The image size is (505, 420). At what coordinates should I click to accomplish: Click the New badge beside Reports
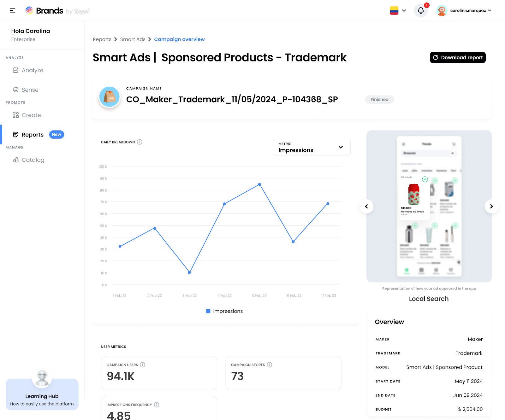pyautogui.click(x=56, y=135)
